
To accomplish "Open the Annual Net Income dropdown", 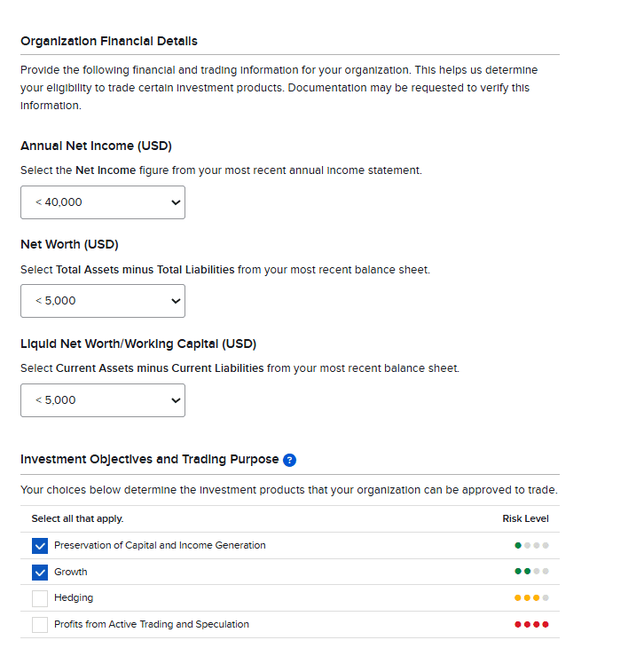I will (x=103, y=202).
